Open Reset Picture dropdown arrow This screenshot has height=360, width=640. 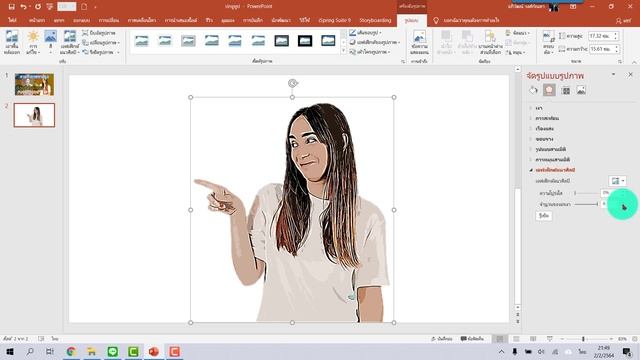[x=118, y=52]
